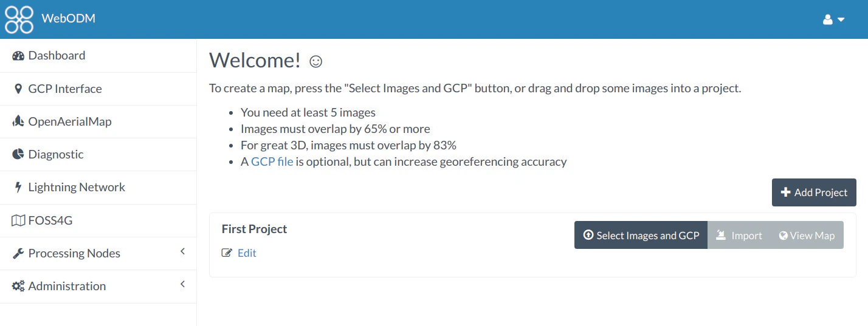
Task: Click the OpenAerialMap balloon icon
Action: click(x=18, y=121)
